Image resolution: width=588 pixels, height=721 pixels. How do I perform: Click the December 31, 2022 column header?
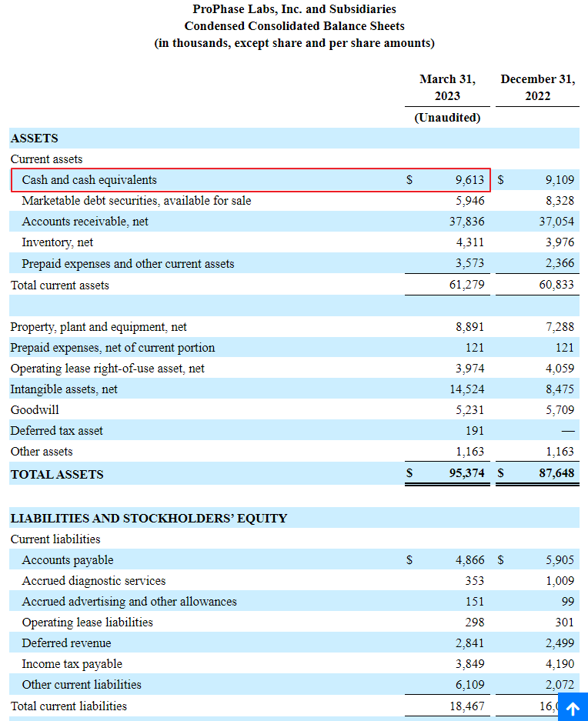tap(537, 88)
